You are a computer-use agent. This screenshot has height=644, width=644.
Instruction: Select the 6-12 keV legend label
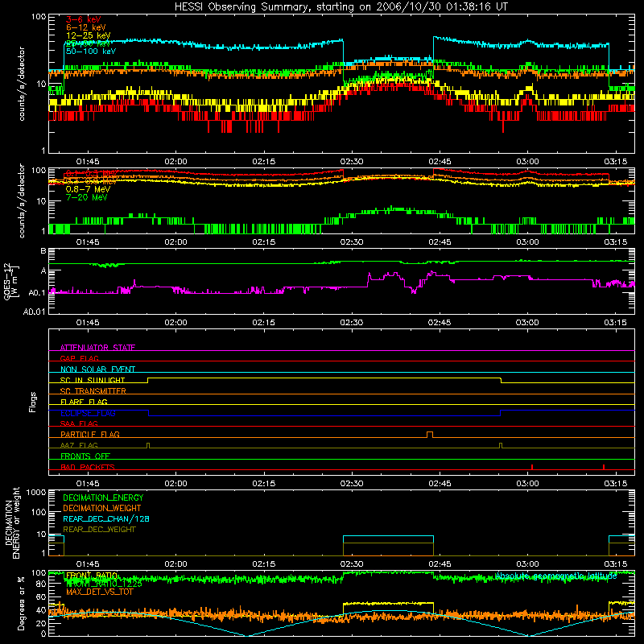point(86,27)
